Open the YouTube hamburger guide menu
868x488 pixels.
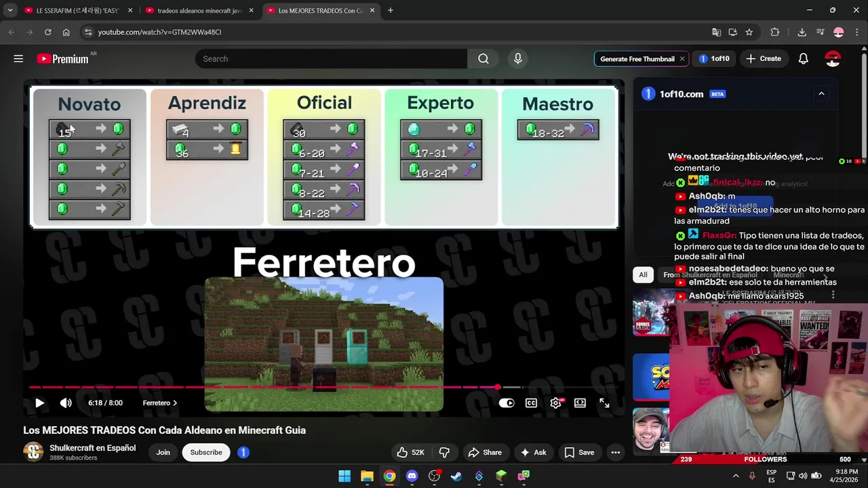(18, 59)
